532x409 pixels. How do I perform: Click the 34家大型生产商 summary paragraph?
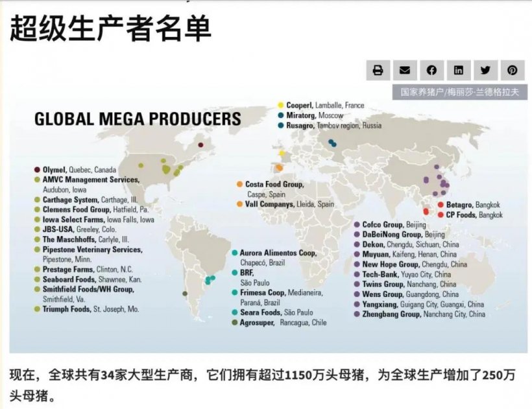(x=262, y=385)
